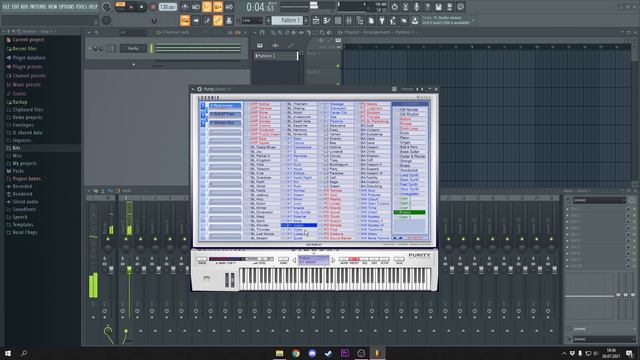Select the first channel slot in Purity
The image size is (640, 360).
pyautogui.click(x=225, y=106)
